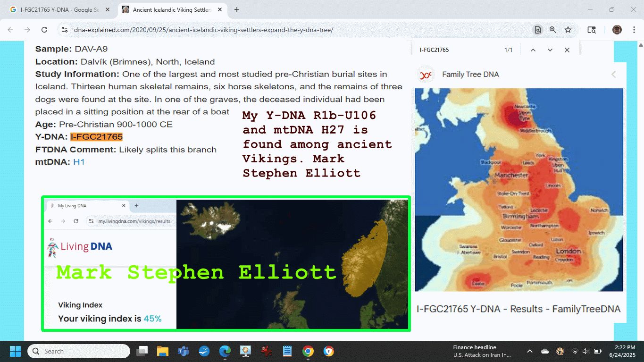The image size is (644, 362).
Task: View site information icon in address bar
Action: (65, 30)
